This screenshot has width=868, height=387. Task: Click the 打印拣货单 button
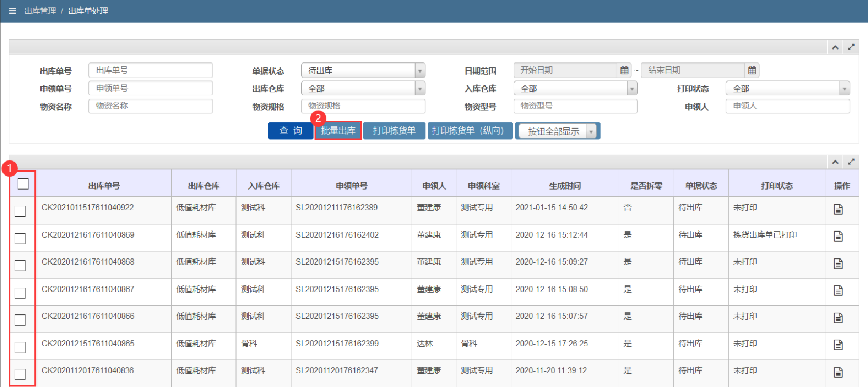point(394,131)
